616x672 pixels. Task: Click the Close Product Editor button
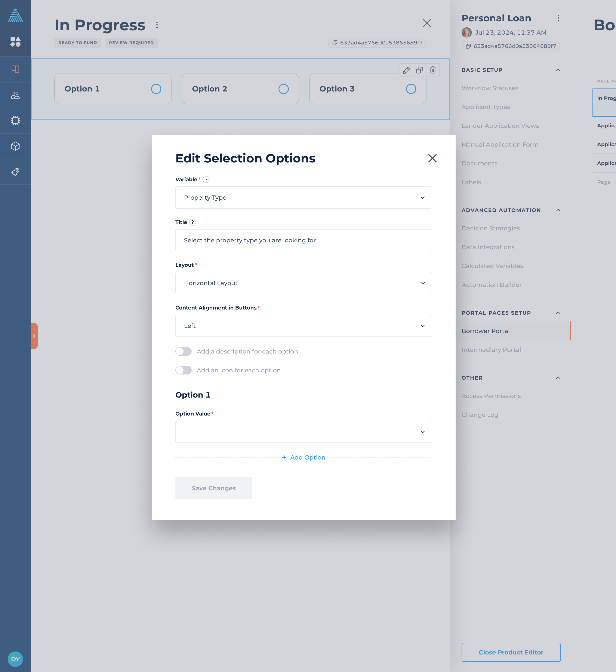(x=511, y=652)
